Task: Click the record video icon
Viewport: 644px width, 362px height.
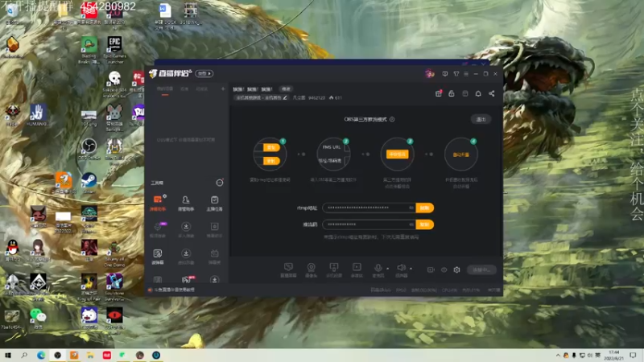Action: coord(431,269)
